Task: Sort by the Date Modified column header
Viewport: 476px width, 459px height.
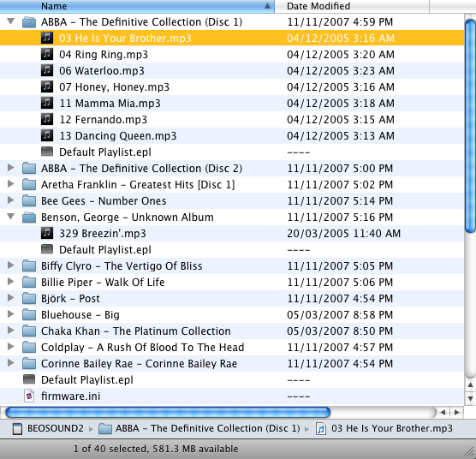Action: (352, 6)
